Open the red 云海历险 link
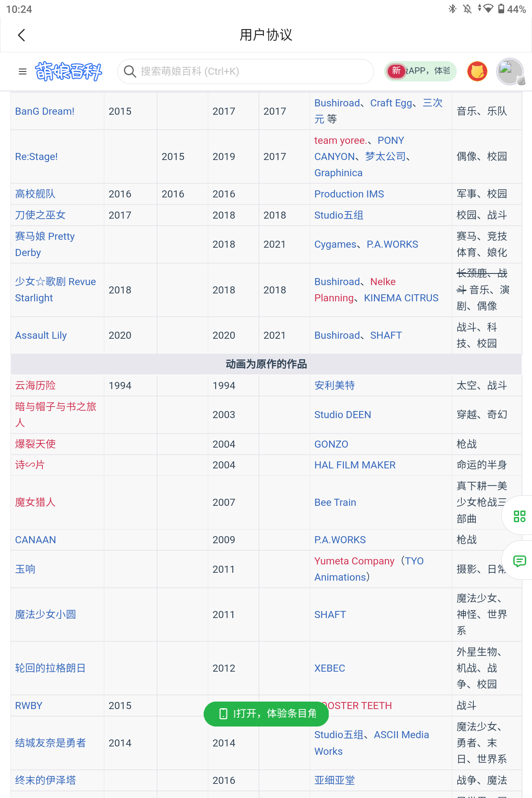532x798 pixels. click(35, 386)
